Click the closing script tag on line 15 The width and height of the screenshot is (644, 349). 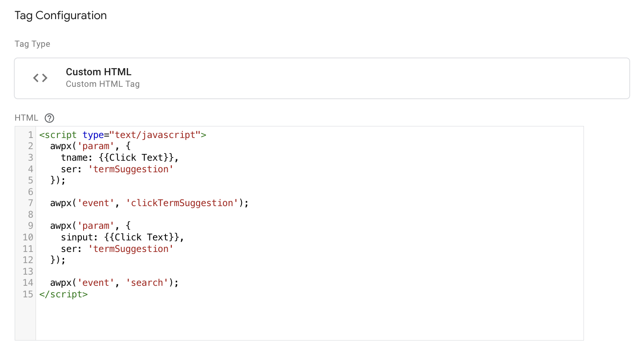pos(64,294)
